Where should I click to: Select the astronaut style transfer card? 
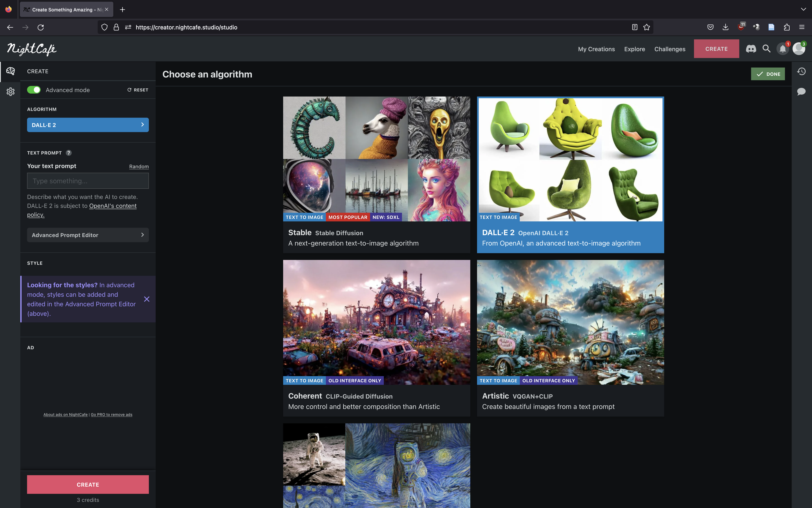coord(376,466)
